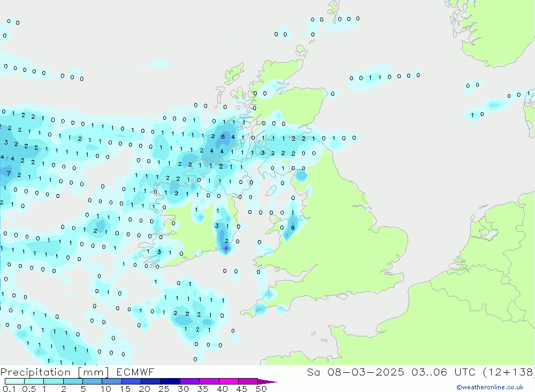Select the 2–5 mm legend color
535x392 pixels.
coord(73,381)
